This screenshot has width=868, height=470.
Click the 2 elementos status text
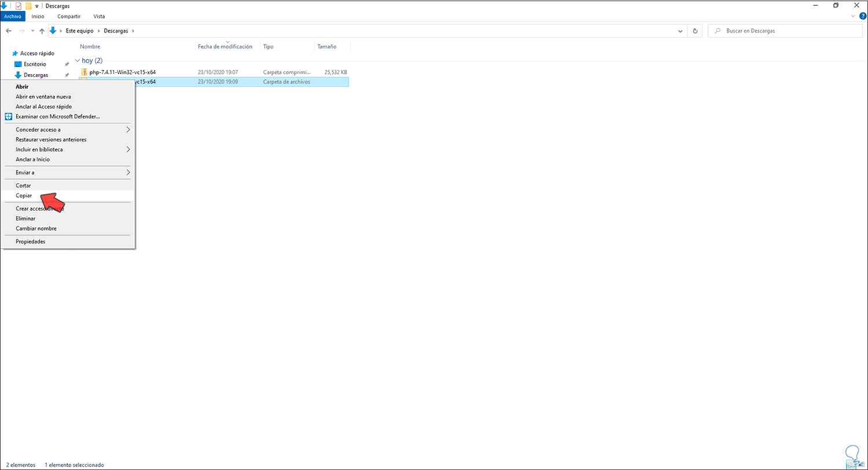pos(21,465)
